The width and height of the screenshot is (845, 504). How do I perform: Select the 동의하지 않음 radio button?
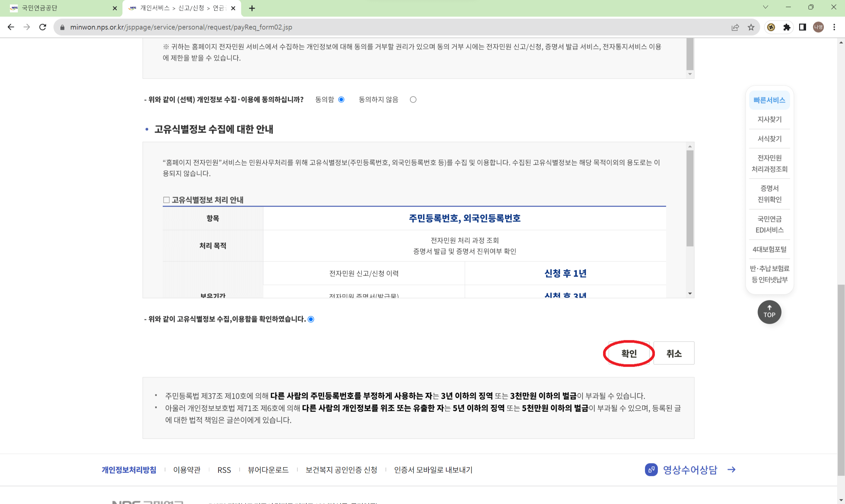coord(413,99)
